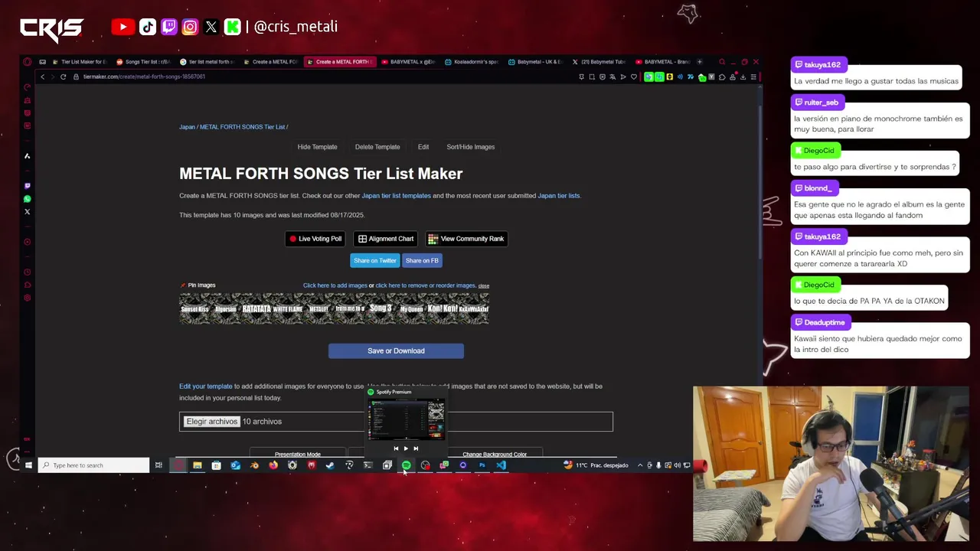
Task: Click the Windows Start button
Action: (x=28, y=465)
